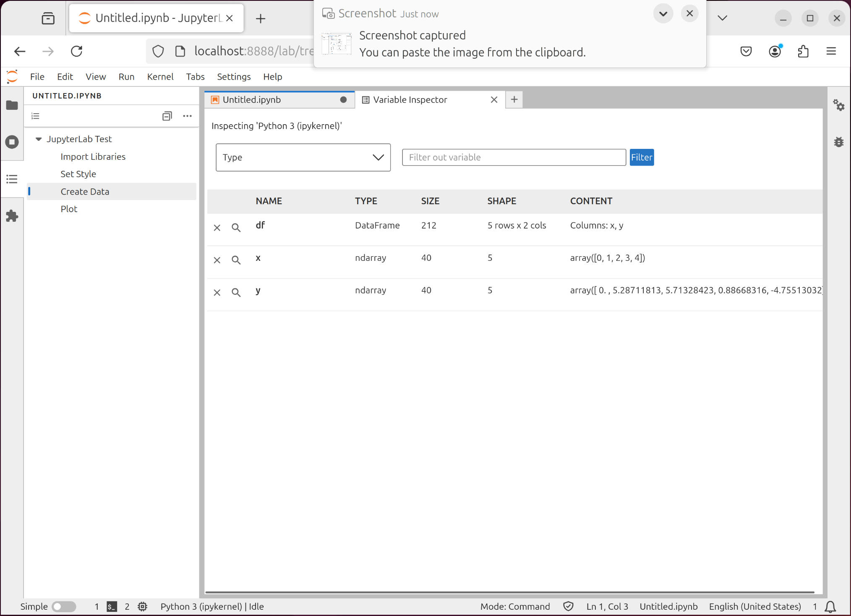Go to Plot heading
The image size is (851, 616).
[x=69, y=209]
